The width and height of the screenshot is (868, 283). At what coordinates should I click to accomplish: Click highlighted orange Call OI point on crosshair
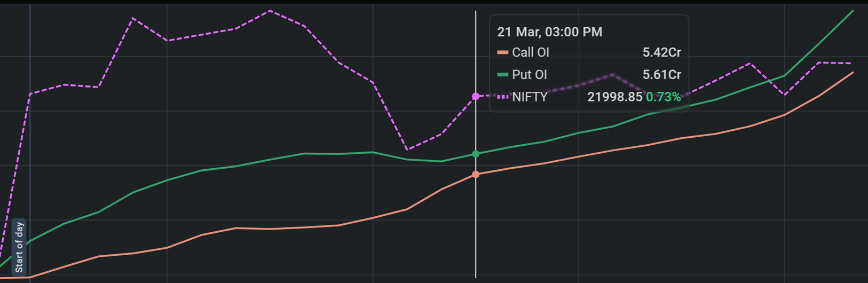(476, 175)
